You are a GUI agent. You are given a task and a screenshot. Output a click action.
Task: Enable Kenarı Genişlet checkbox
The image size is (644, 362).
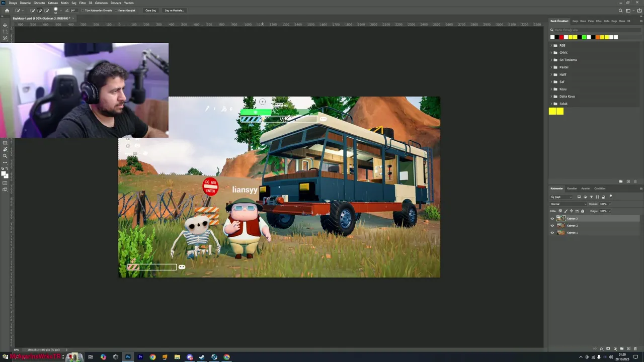(116, 10)
